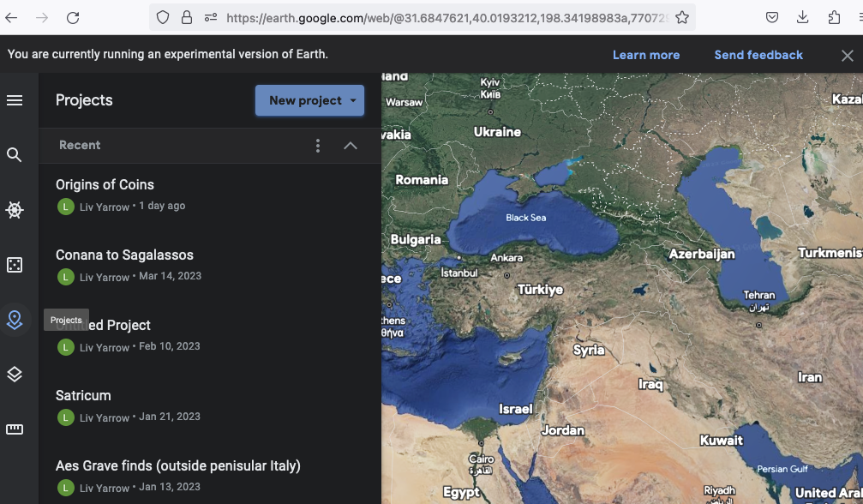Collapse the Recent projects section
The image size is (863, 504).
[351, 146]
